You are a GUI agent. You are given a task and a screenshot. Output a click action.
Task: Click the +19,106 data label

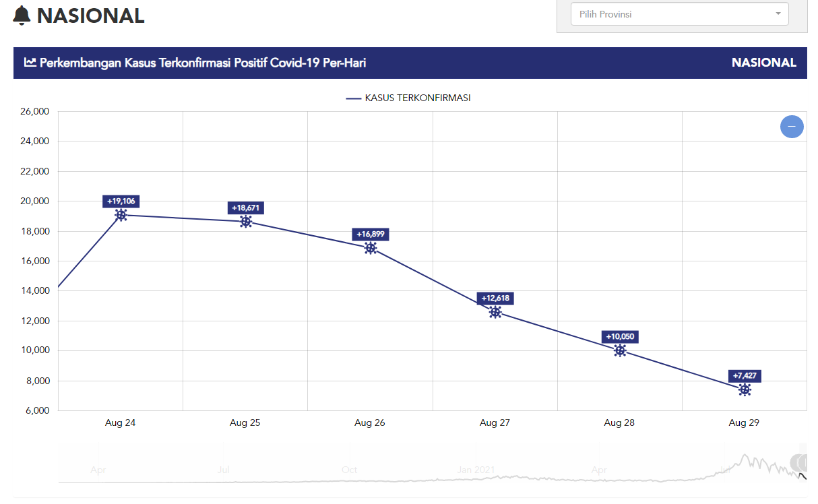tap(121, 201)
